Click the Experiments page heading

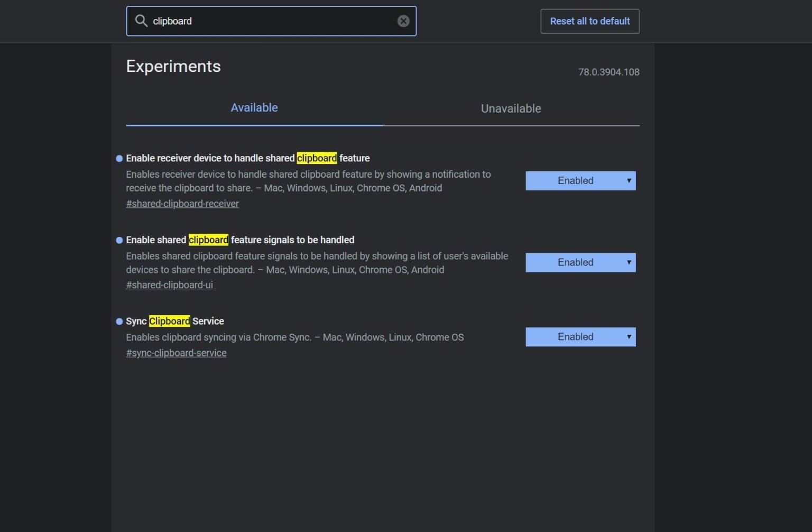(x=173, y=67)
